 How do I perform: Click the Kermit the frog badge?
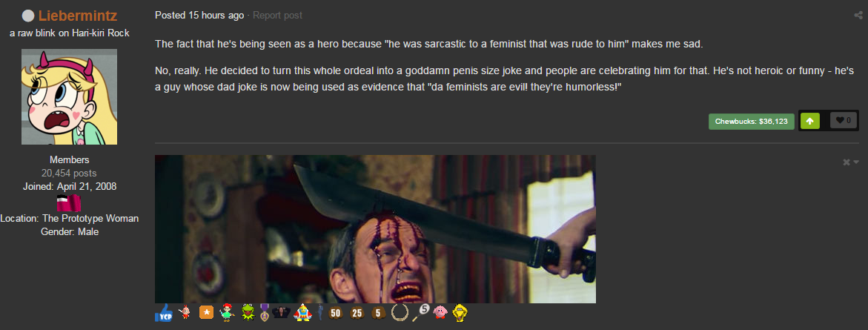click(x=248, y=313)
